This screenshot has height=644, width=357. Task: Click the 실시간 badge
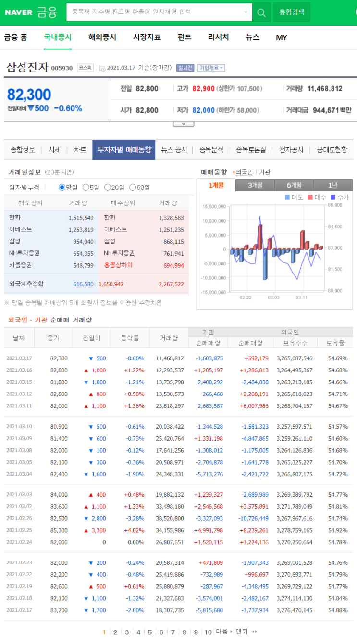click(185, 68)
